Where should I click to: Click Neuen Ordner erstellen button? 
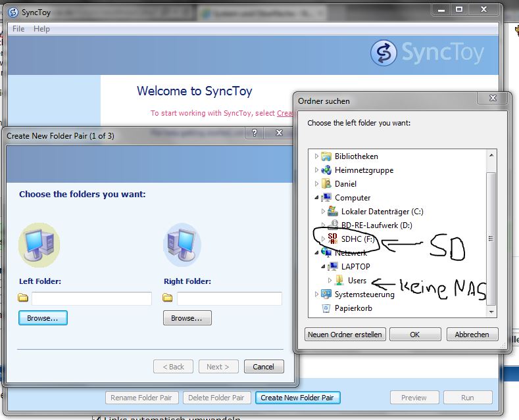[x=345, y=335]
